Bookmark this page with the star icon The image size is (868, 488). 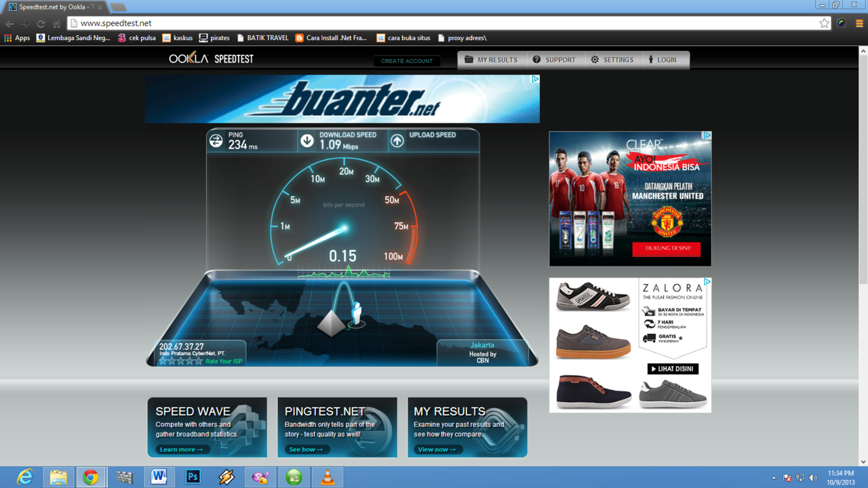824,23
